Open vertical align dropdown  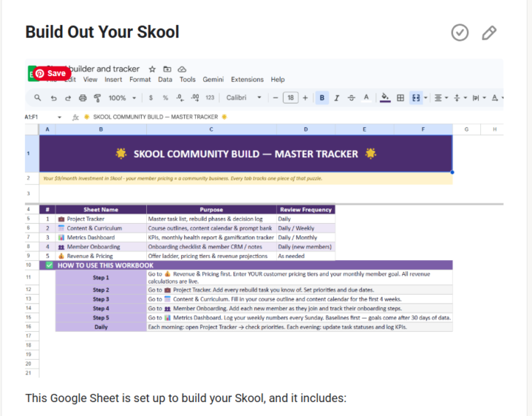(460, 98)
